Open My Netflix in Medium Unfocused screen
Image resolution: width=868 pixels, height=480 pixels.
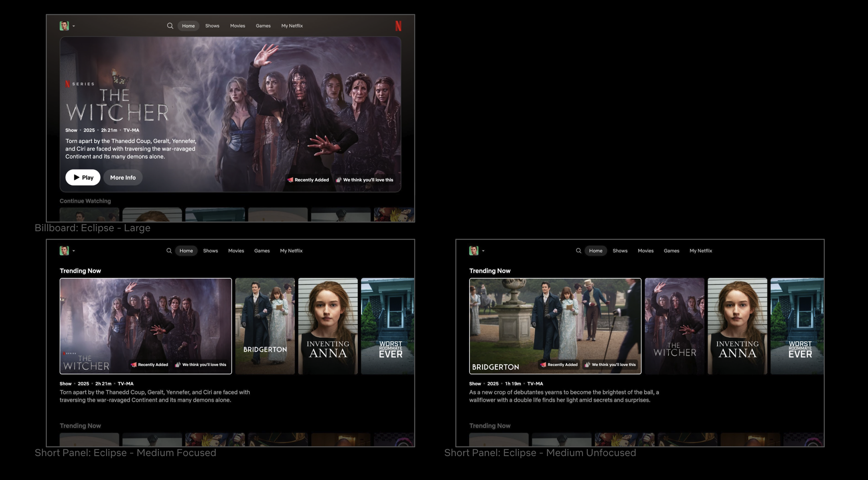pyautogui.click(x=700, y=251)
